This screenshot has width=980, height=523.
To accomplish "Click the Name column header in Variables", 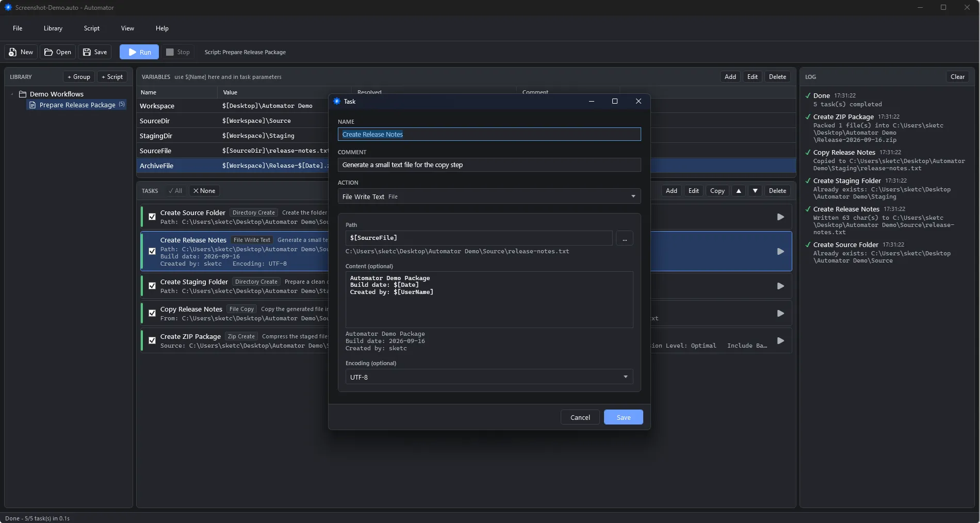I will click(177, 92).
